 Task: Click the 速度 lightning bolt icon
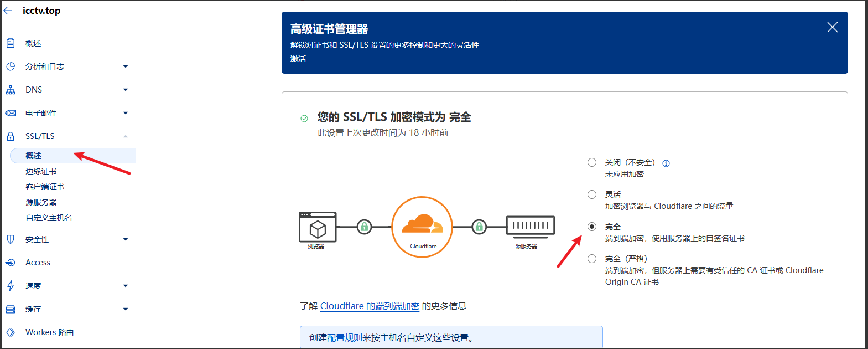[11, 286]
